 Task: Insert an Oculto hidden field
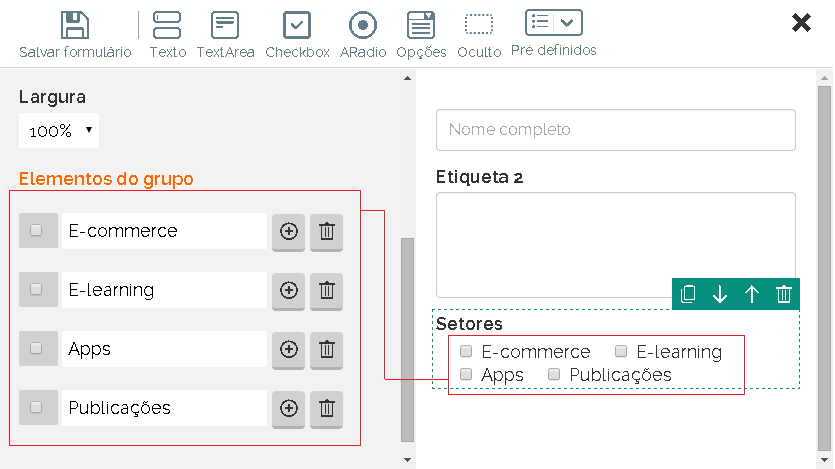pyautogui.click(x=479, y=25)
